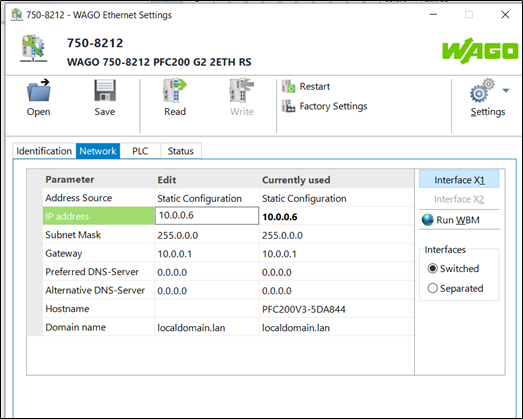Click the grayed Write to device icon

tap(241, 90)
